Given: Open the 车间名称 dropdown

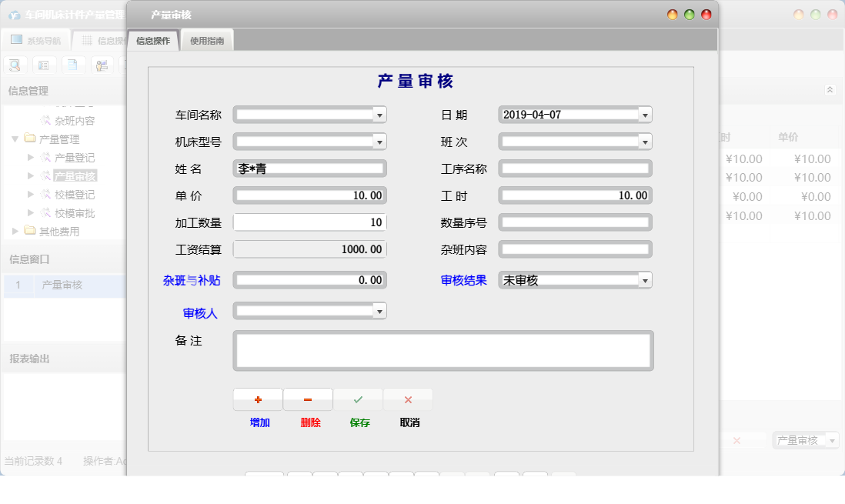Looking at the screenshot, I should tap(379, 114).
